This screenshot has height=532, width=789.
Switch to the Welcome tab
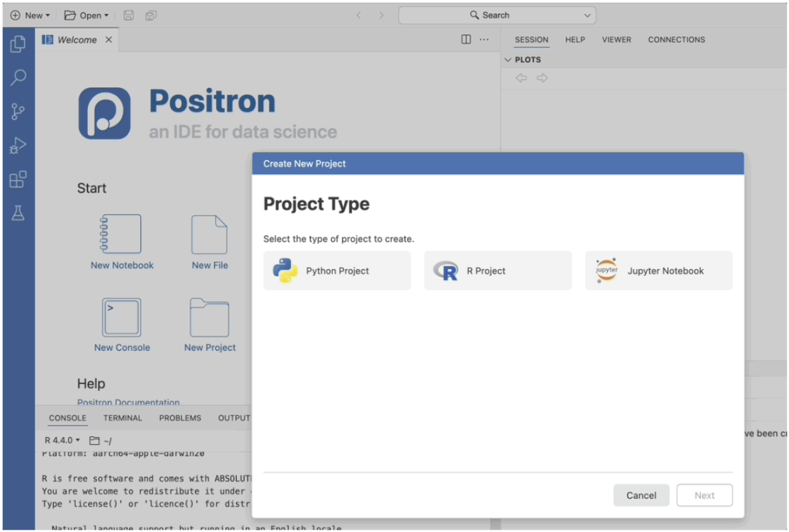pos(77,39)
